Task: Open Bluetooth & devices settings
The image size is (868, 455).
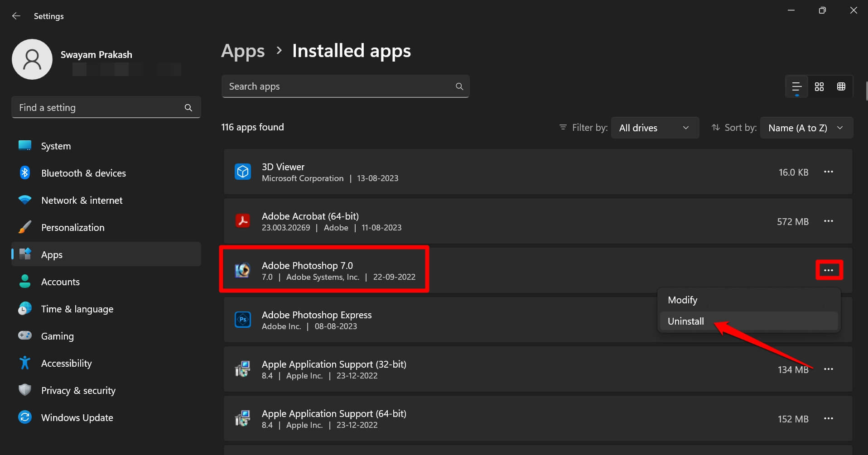Action: tap(106, 173)
